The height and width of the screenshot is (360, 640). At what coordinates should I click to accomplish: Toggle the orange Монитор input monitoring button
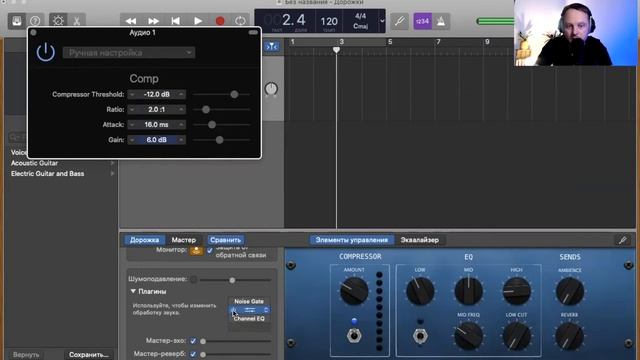click(196, 250)
